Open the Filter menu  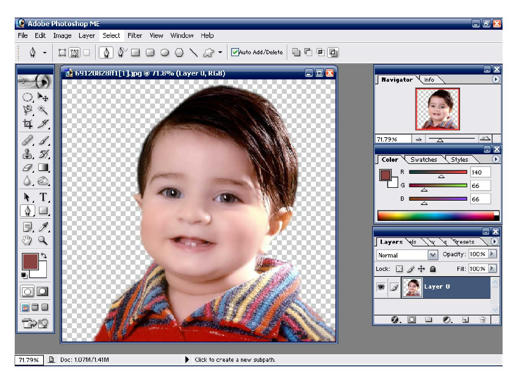135,35
